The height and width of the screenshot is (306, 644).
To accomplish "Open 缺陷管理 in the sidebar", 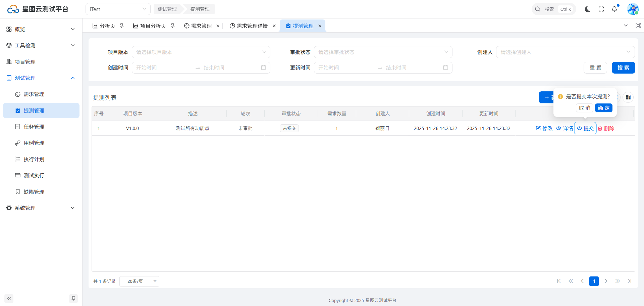I will tap(34, 192).
